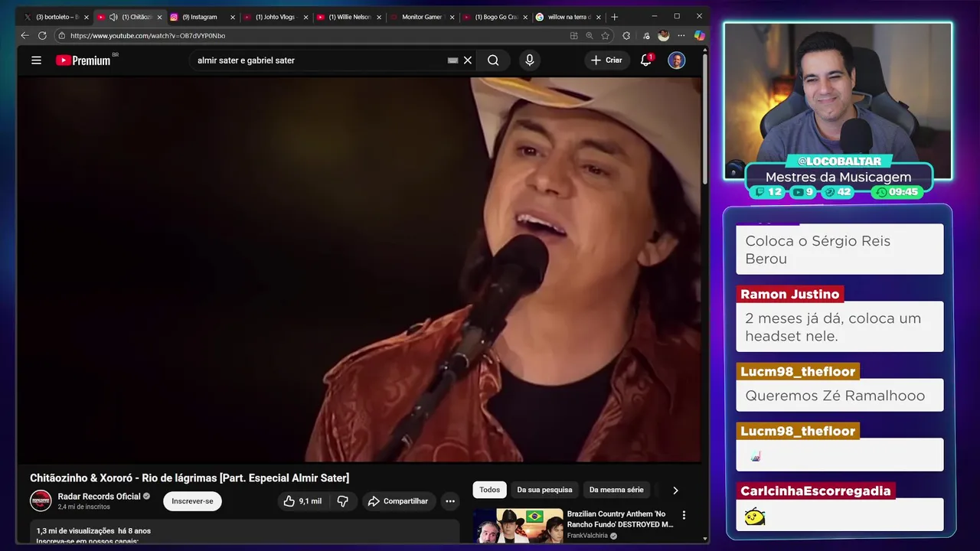The height and width of the screenshot is (551, 980).
Task: Open a new browser tab with the plus
Action: pyautogui.click(x=614, y=17)
